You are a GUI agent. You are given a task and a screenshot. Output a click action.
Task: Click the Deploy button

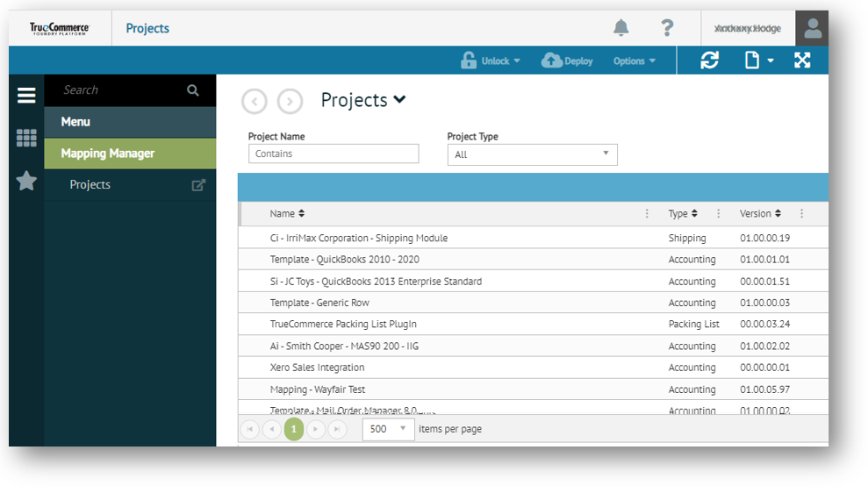coord(567,61)
